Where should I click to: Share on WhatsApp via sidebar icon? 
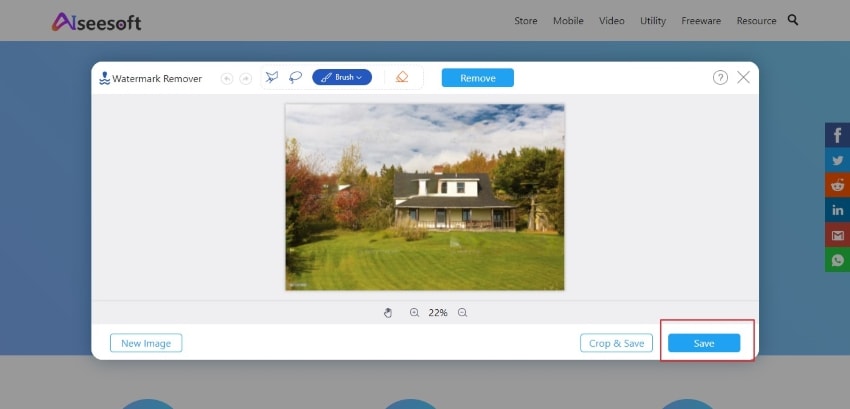(838, 260)
